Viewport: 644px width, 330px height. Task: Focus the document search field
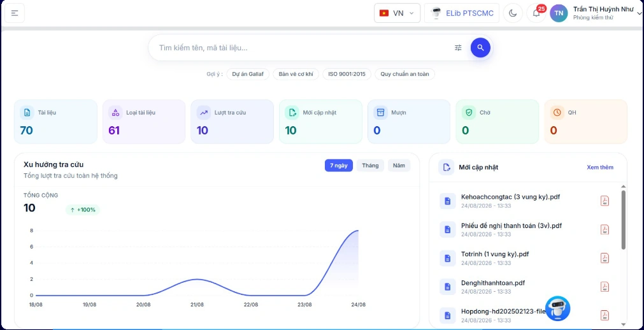304,48
